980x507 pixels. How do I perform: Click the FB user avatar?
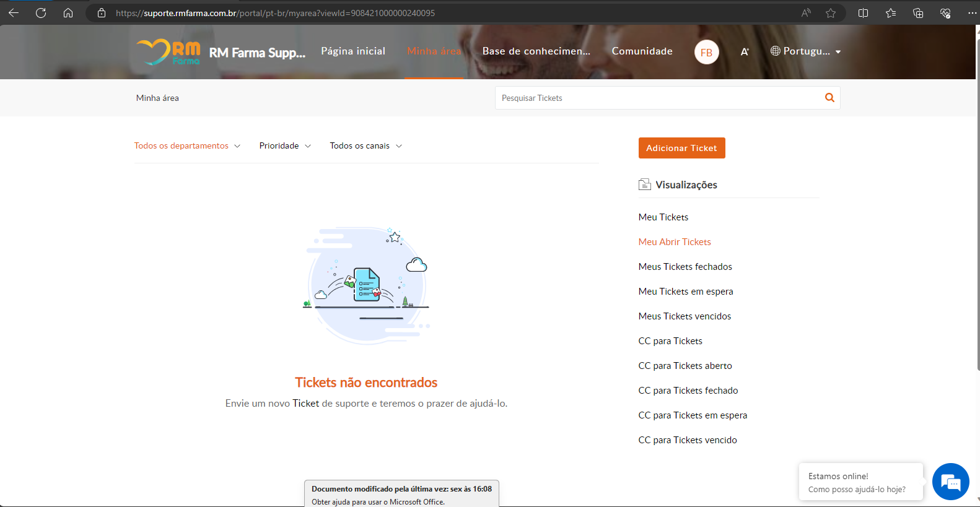point(706,53)
